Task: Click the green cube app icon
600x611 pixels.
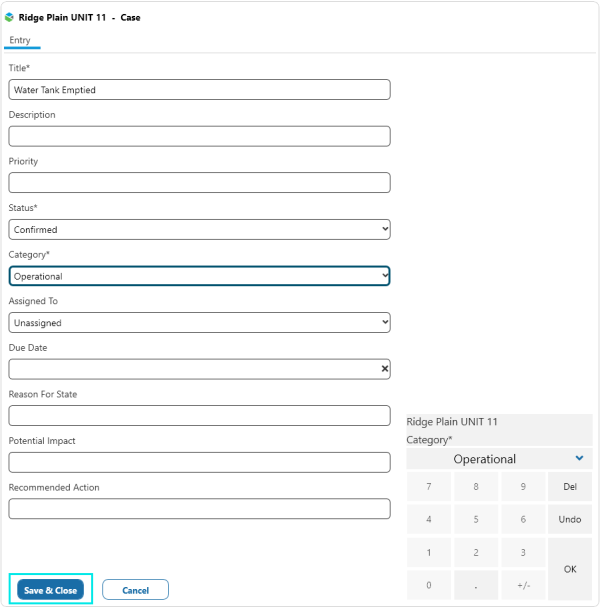Action: click(x=10, y=17)
